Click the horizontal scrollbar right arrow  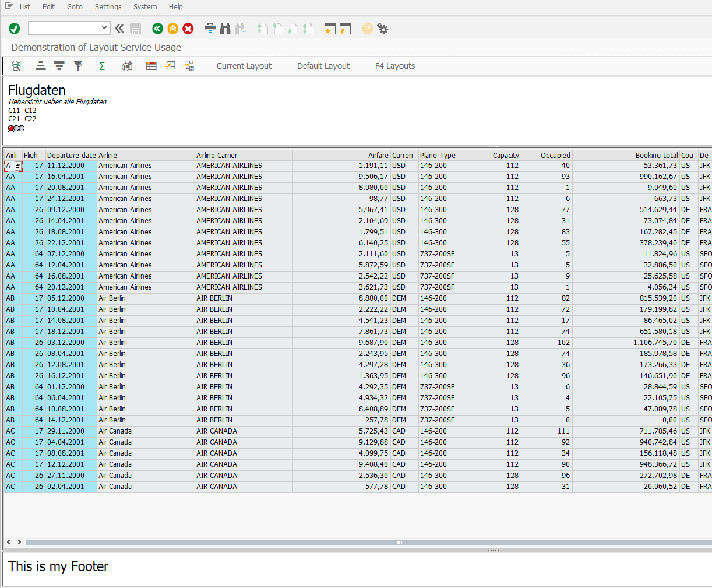(19, 542)
